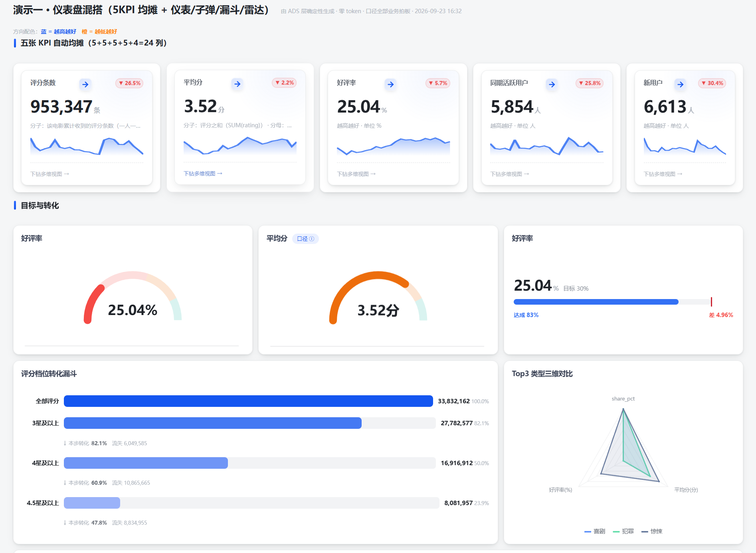This screenshot has height=553, width=756.
Task: Click the 5,854 active users value
Action: 512,107
